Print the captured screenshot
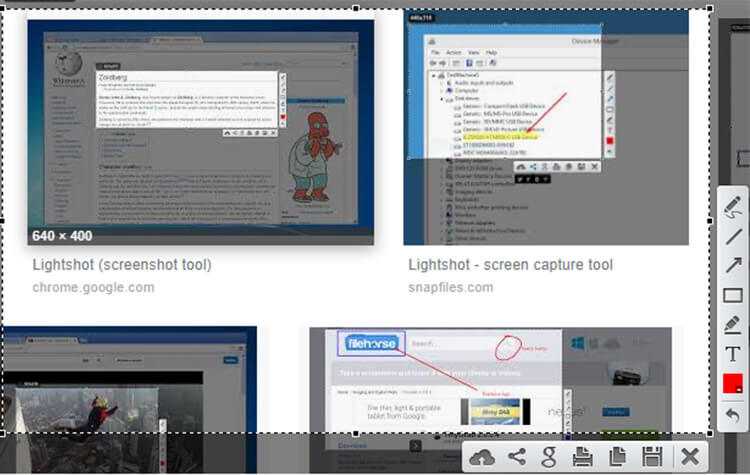This screenshot has height=475, width=750. pyautogui.click(x=583, y=457)
